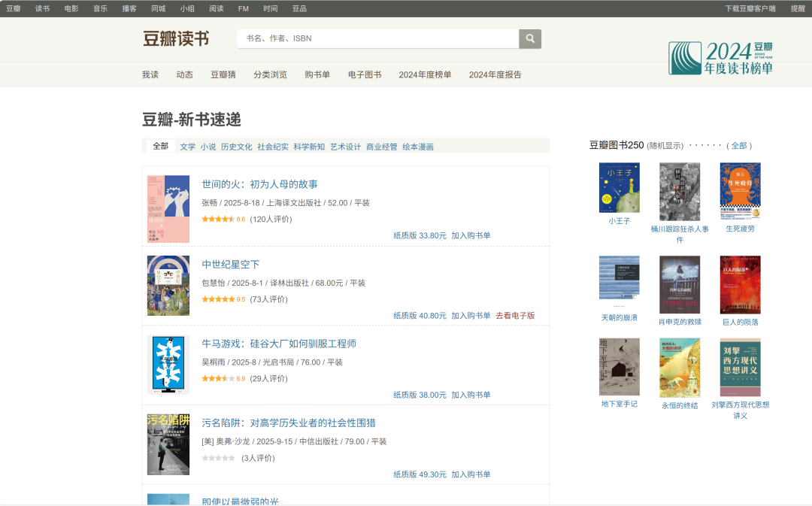The image size is (812, 506).
Task: Click 纸质版 40.80元 purchase link
Action: point(420,316)
